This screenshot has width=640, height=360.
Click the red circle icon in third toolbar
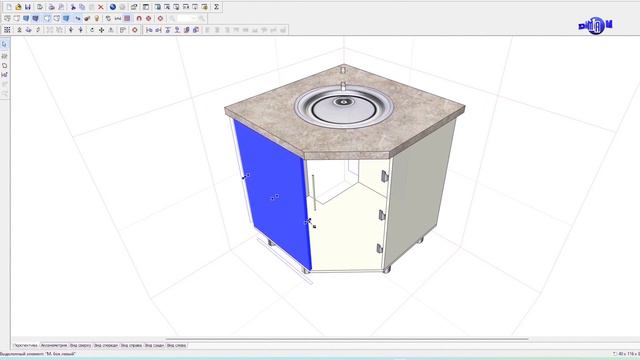[135, 30]
